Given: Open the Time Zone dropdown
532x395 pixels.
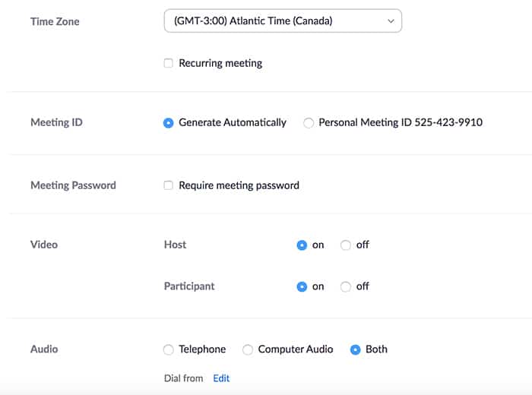Looking at the screenshot, I should coord(283,21).
